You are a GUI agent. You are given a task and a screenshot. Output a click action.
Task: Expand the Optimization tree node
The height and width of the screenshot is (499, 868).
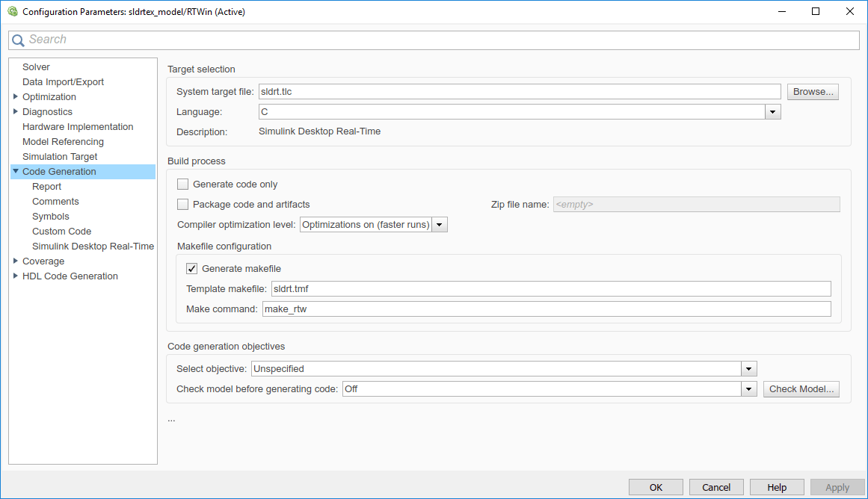pyautogui.click(x=16, y=97)
